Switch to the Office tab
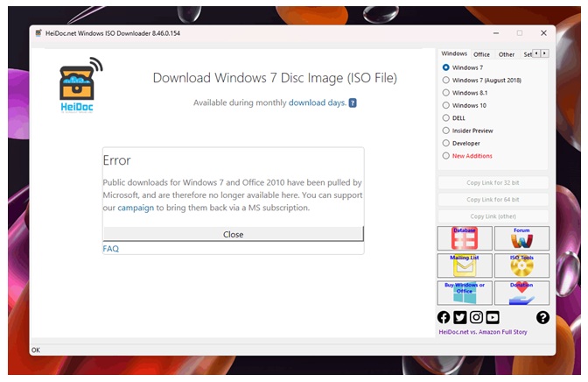This screenshot has height=382, width=588. (x=481, y=54)
